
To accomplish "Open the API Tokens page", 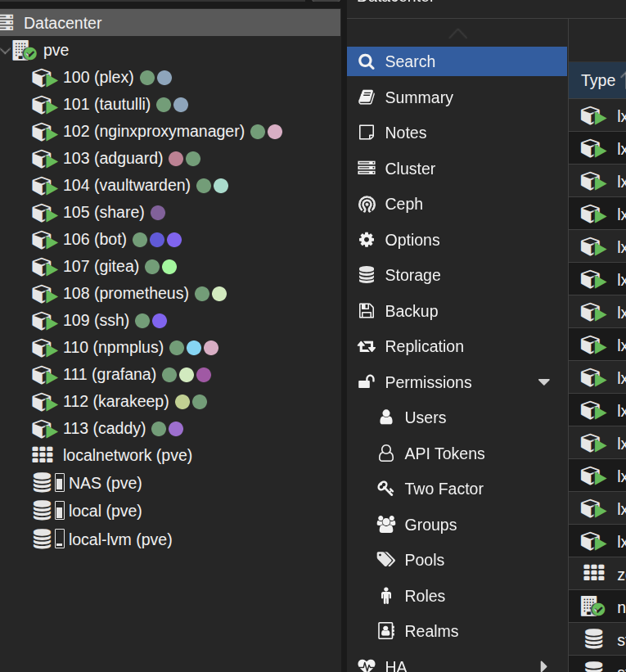I will point(444,453).
